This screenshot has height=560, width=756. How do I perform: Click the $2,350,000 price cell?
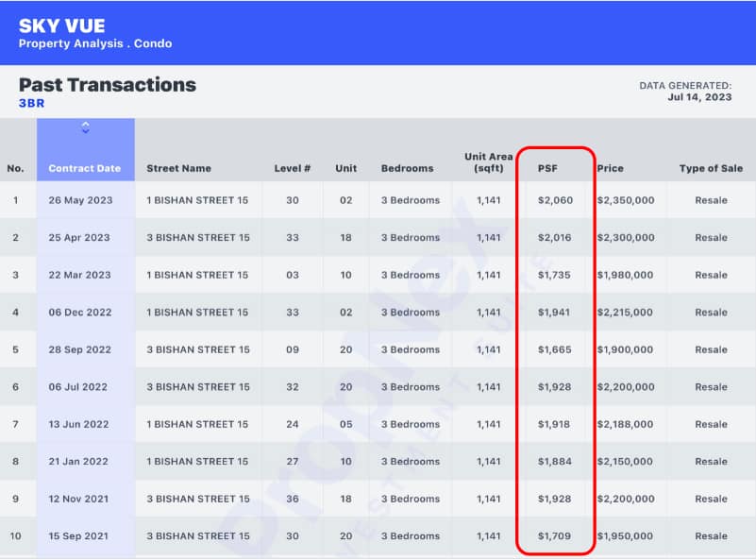(x=625, y=200)
